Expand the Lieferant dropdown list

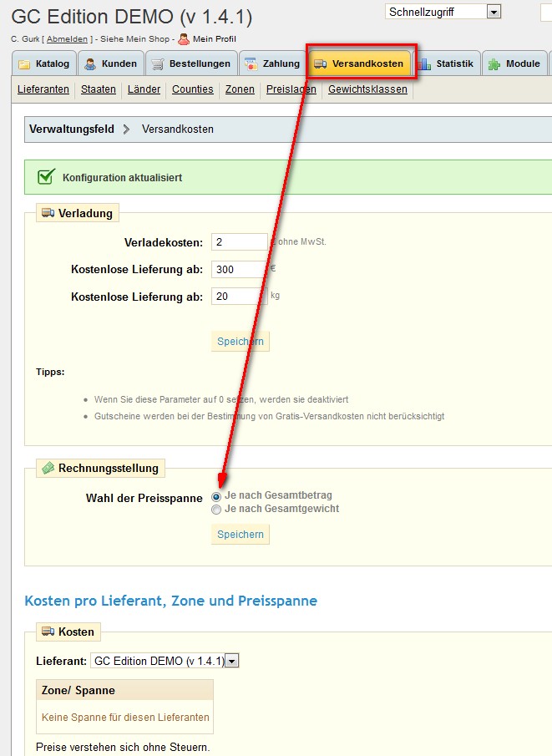(232, 661)
